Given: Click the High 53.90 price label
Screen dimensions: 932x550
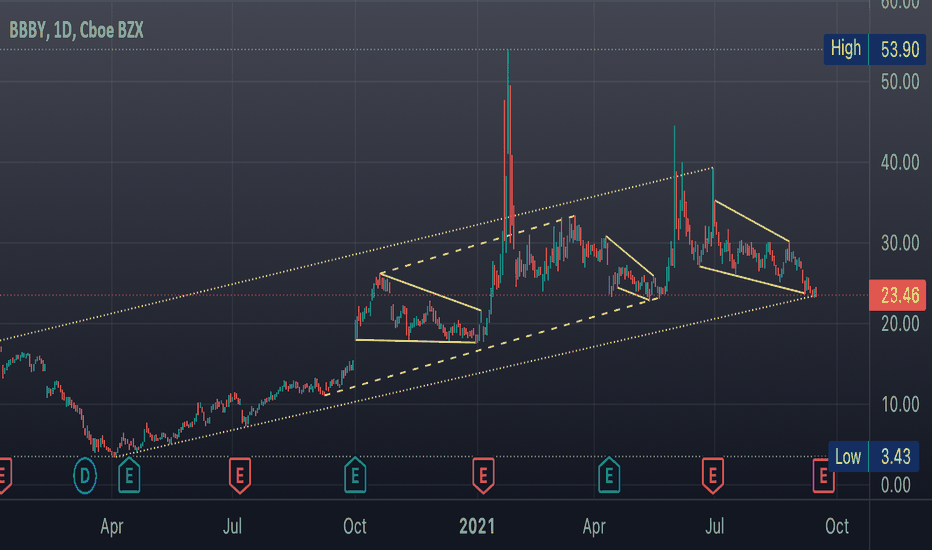Looking at the screenshot, I should [x=875, y=49].
